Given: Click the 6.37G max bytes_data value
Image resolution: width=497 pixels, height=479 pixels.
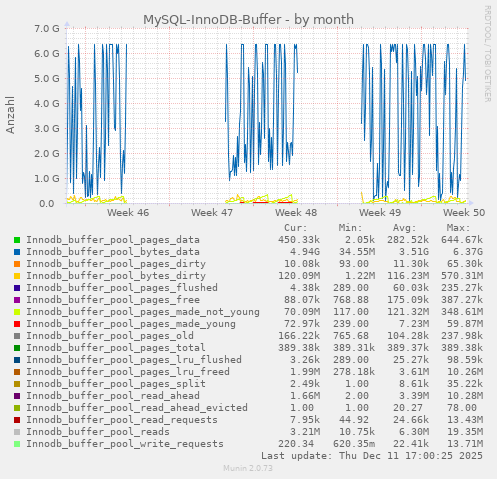Looking at the screenshot, I should point(465,252).
